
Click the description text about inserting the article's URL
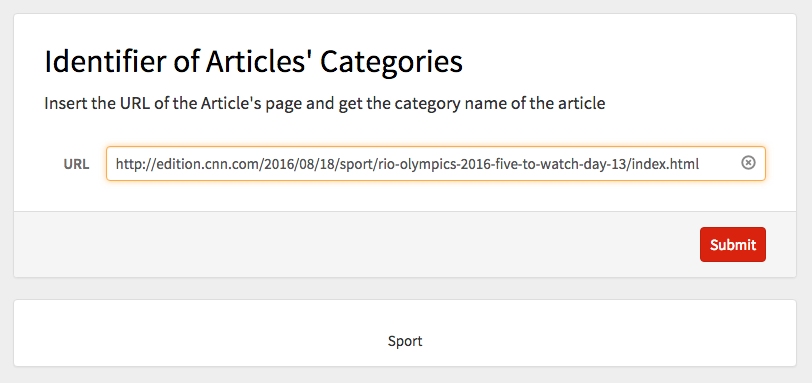[325, 104]
